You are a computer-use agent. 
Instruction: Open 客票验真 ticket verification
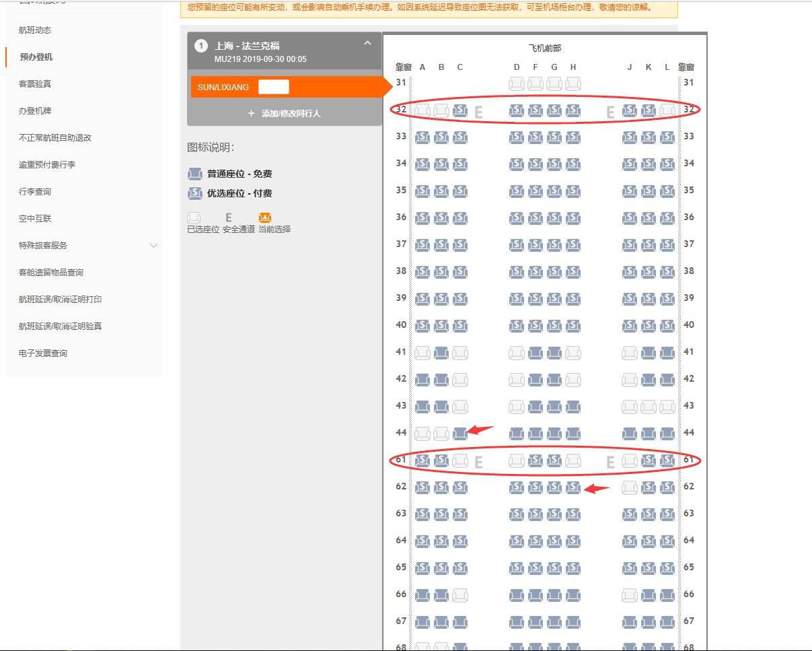35,84
